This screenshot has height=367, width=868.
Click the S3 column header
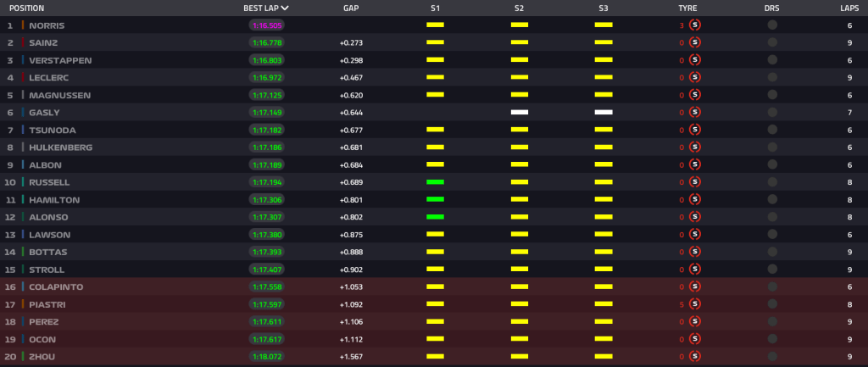click(x=604, y=8)
